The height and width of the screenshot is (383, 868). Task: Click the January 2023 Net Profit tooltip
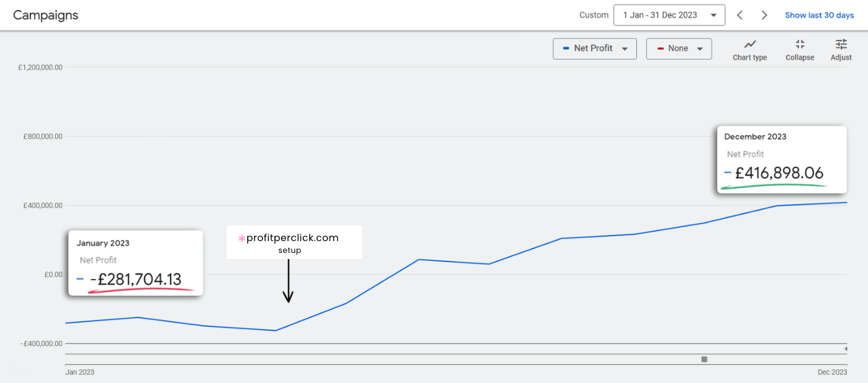[x=135, y=263]
